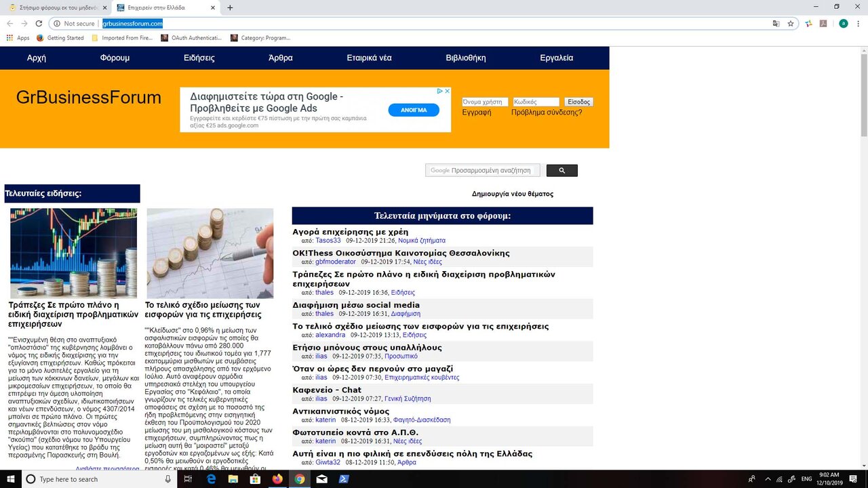Open Φόρουμ in the navigation bar
Screen dimensions: 868x488
[x=115, y=58]
